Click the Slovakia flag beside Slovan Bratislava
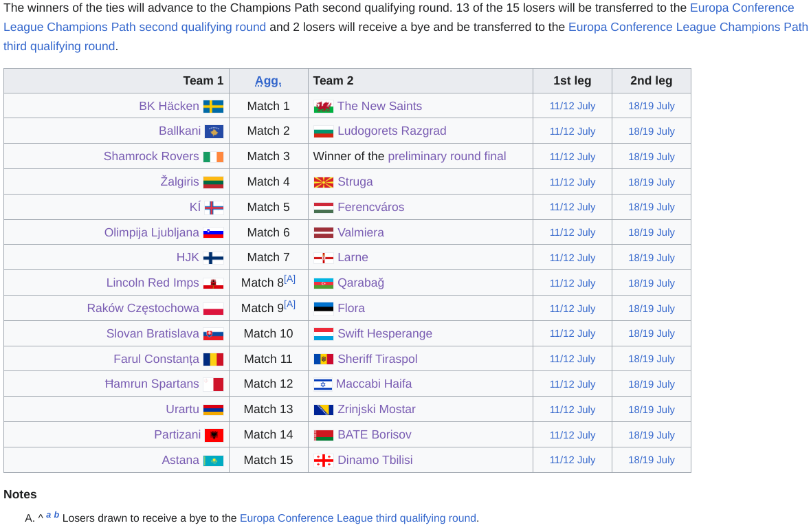 point(213,334)
